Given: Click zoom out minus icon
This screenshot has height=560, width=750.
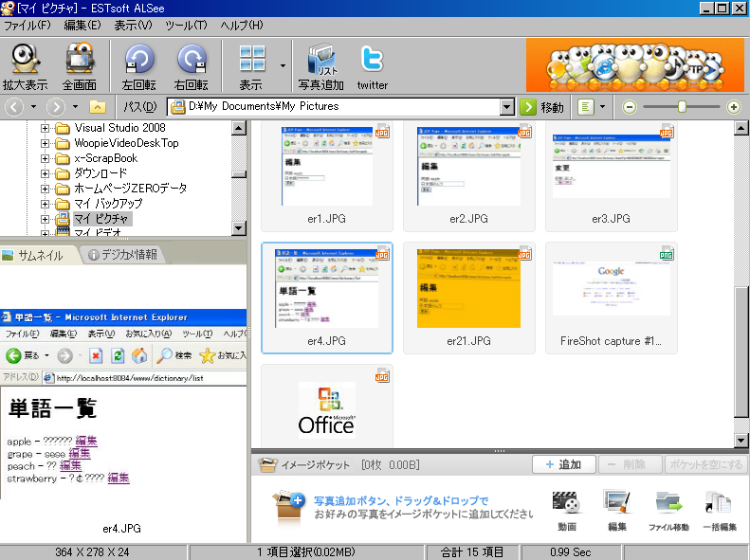Looking at the screenshot, I should click(x=630, y=107).
